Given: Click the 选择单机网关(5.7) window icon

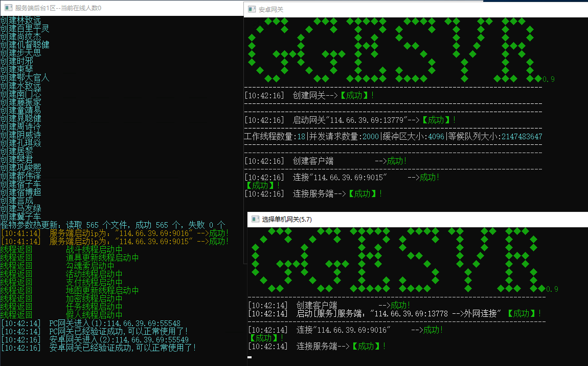Looking at the screenshot, I should 255,219.
